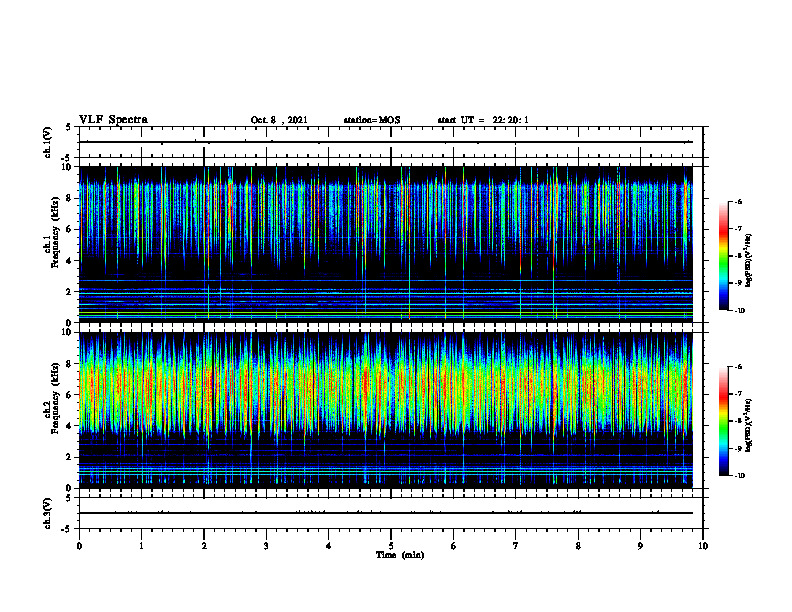Click the ch.1 spectrogram color bar
This screenshot has width=792, height=612.
[x=723, y=256]
